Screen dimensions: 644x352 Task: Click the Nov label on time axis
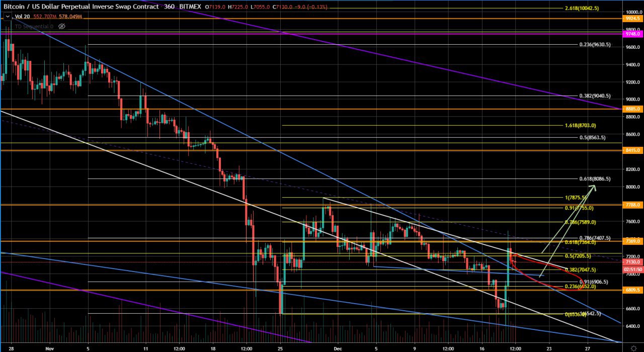[49, 347]
